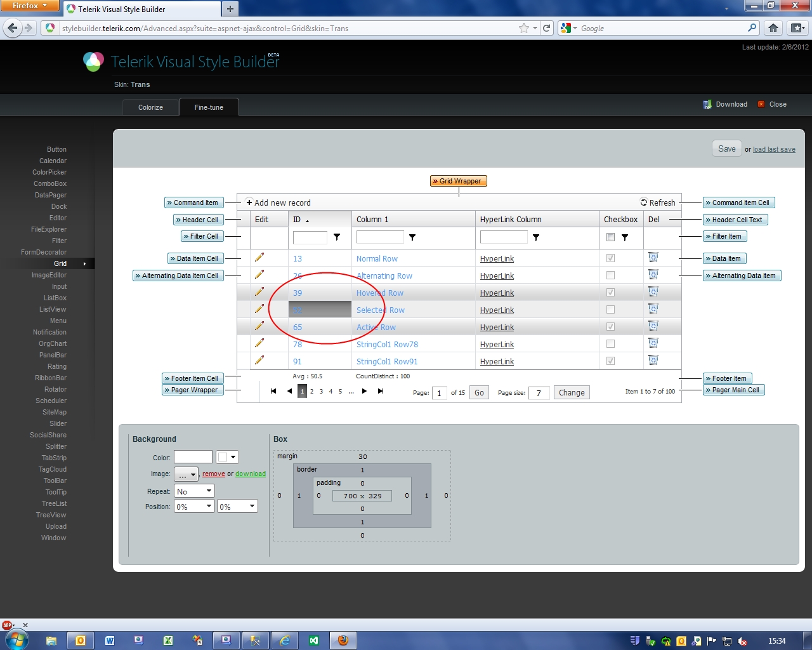Click the Go button in the pager
The width and height of the screenshot is (812, 650).
(479, 393)
